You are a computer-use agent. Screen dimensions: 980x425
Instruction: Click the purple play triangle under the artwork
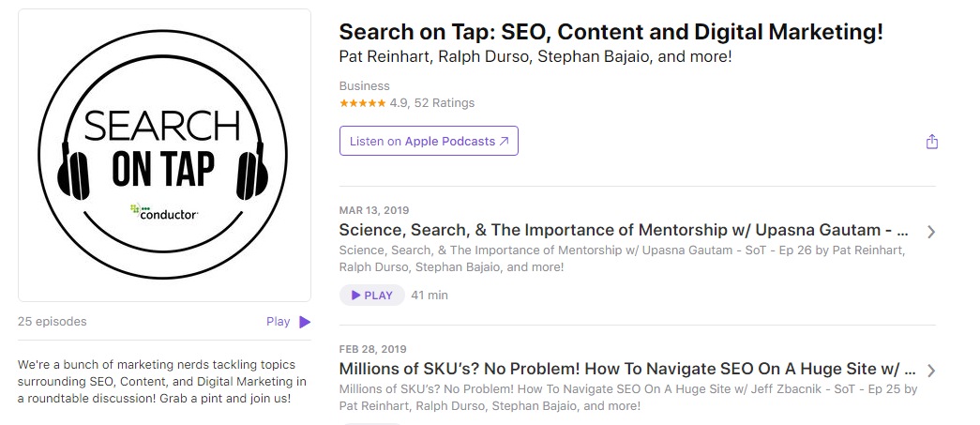pyautogui.click(x=305, y=322)
